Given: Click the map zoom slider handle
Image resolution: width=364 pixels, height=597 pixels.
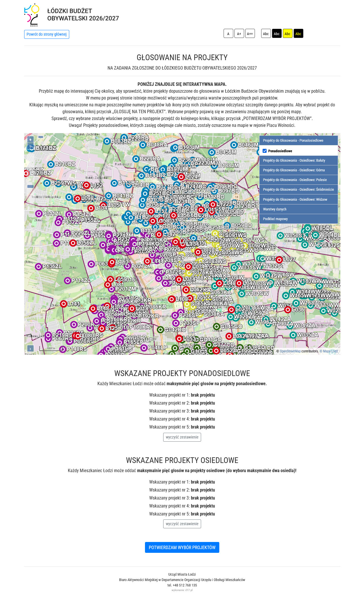Looking at the screenshot, I should coord(30,186).
